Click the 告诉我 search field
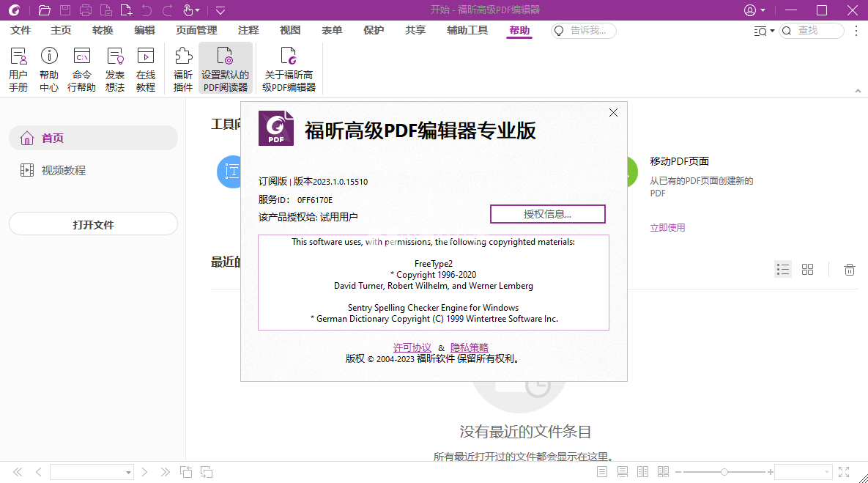The image size is (868, 483). pos(584,31)
